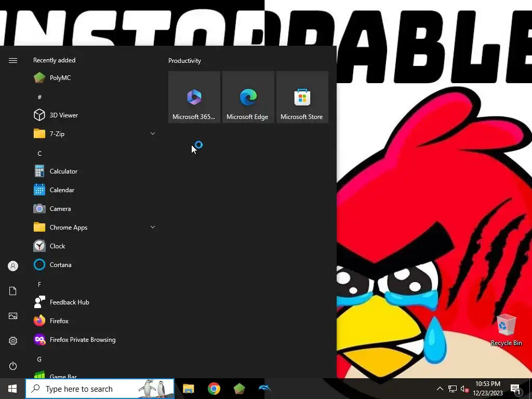This screenshot has width=532, height=399.
Task: Open the Dolphin app on the taskbar
Action: 264,389
